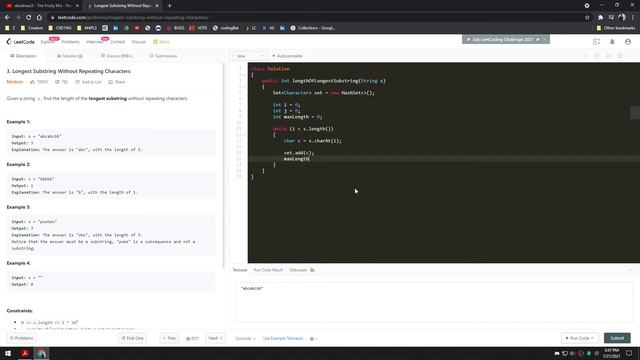Toggle full screen editor icon
The width and height of the screenshot is (640, 360).
(631, 56)
